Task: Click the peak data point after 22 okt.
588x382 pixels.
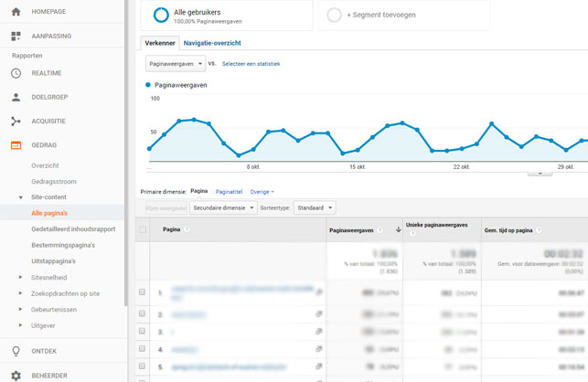Action: click(x=492, y=123)
